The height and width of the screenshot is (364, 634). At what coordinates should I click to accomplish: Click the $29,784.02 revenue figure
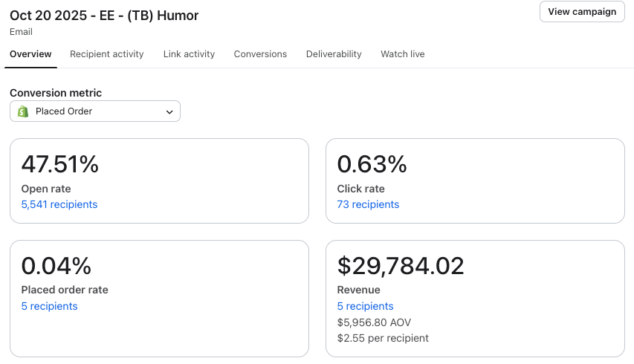point(401,266)
